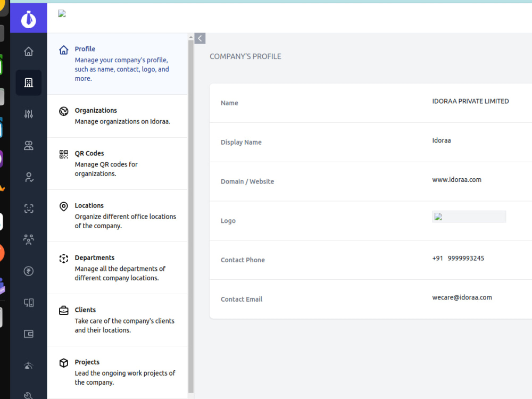Open the rupee payroll icon in sidebar
Image resolution: width=532 pixels, height=399 pixels.
point(29,271)
